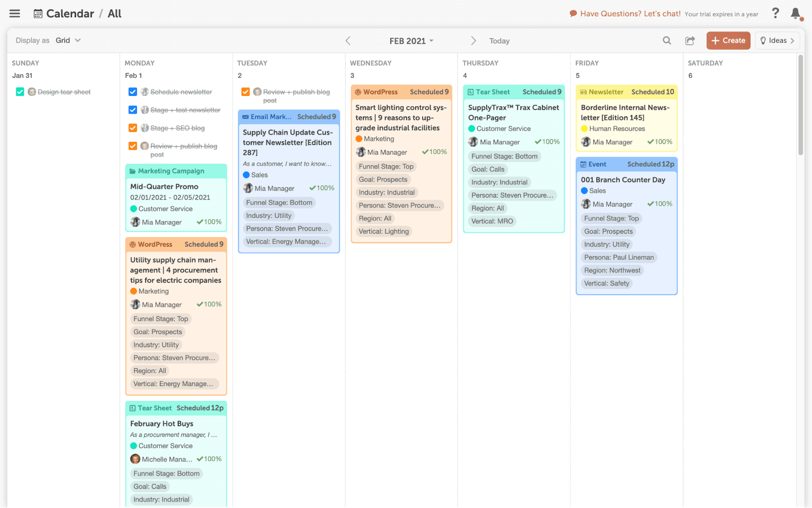Click the WordPress icon on the Smart lighting card

point(358,92)
